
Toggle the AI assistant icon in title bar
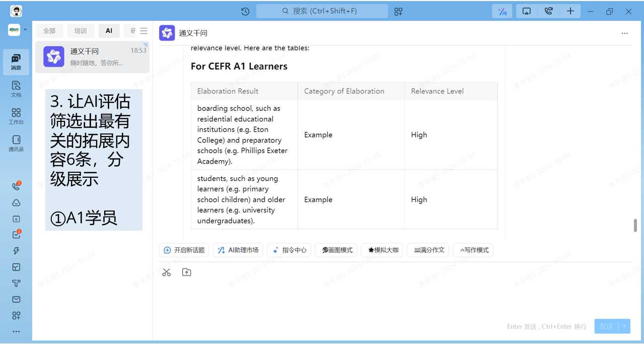[502, 11]
